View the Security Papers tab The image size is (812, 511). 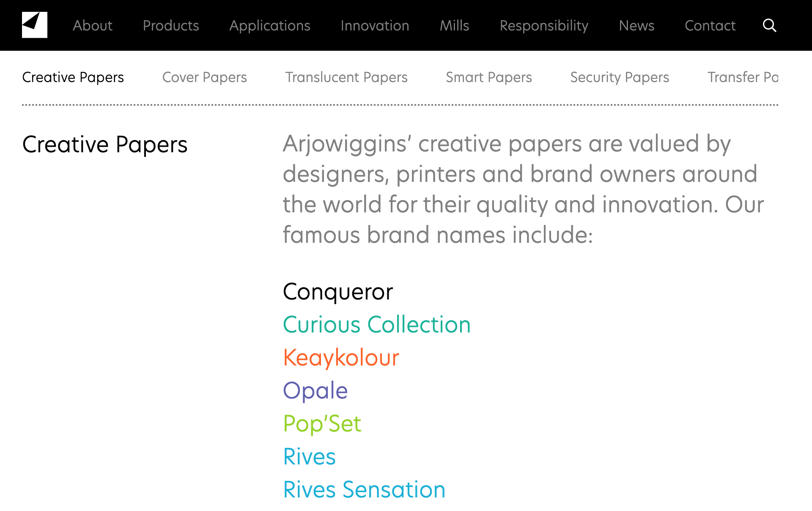[x=620, y=77]
